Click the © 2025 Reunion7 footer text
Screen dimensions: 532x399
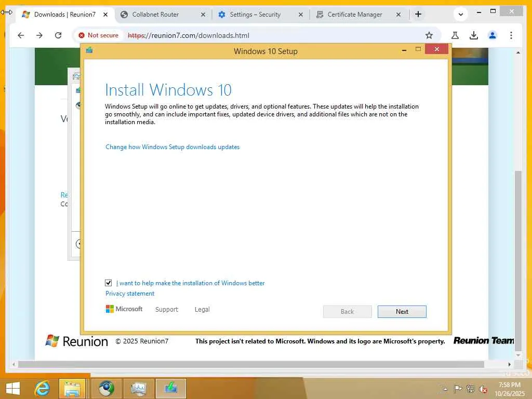coord(142,341)
